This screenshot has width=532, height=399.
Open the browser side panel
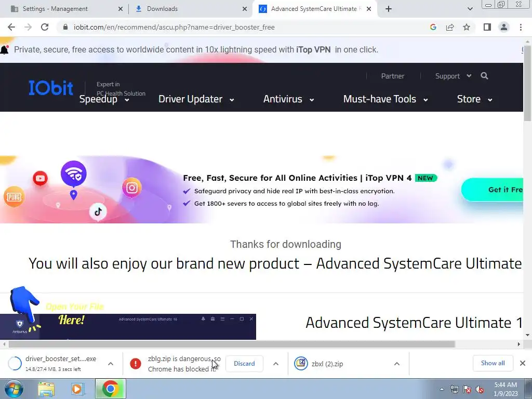coord(487,27)
